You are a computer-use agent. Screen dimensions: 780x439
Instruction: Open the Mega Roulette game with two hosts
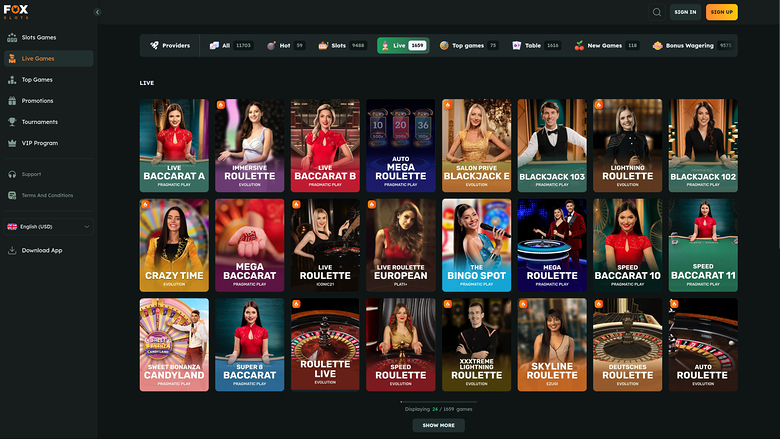pos(552,245)
